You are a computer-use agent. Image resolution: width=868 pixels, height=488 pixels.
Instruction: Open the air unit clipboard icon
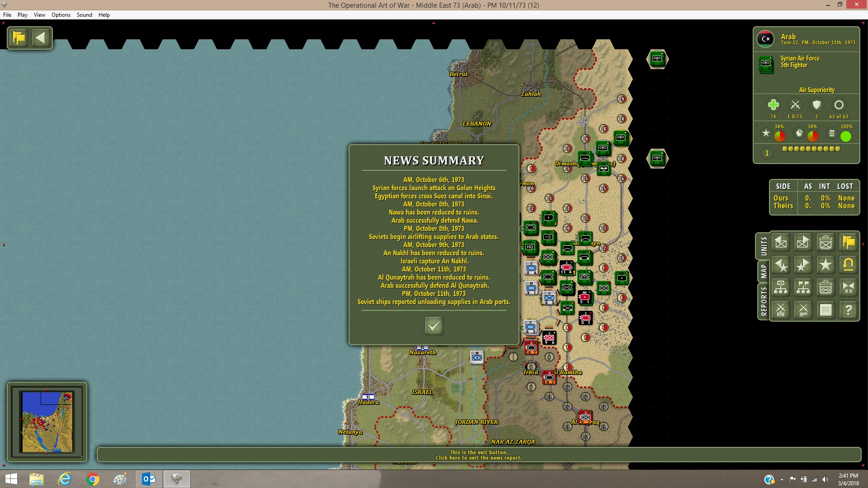826,287
